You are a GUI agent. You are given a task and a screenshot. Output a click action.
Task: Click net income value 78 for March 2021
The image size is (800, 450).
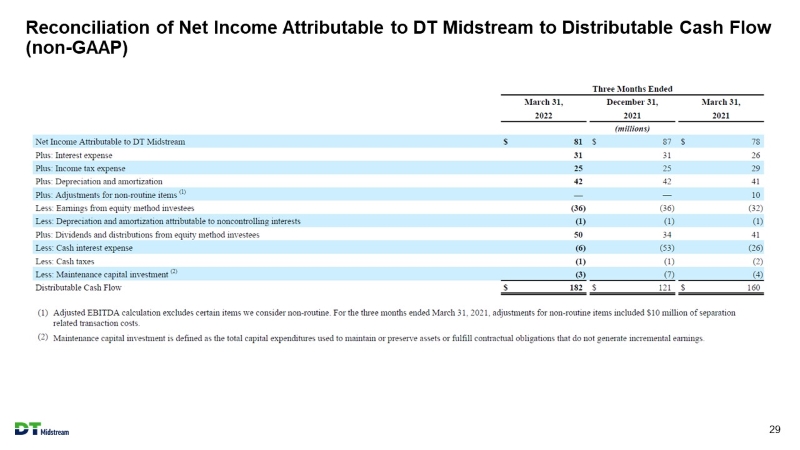[756, 142]
